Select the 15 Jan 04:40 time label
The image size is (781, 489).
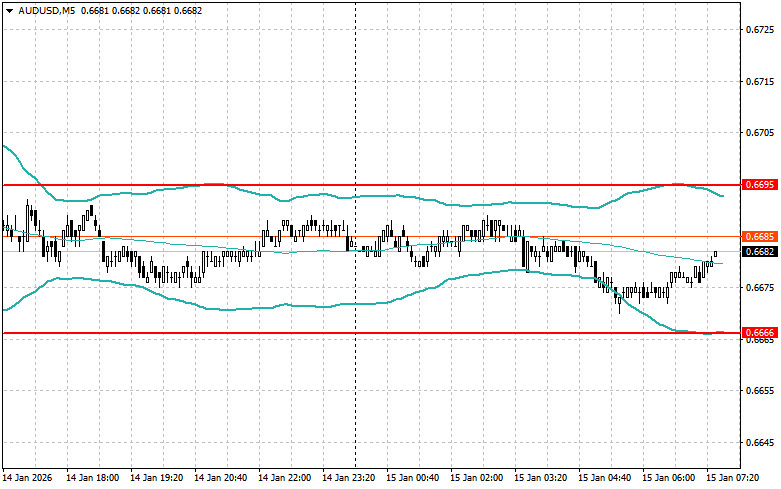click(x=605, y=478)
